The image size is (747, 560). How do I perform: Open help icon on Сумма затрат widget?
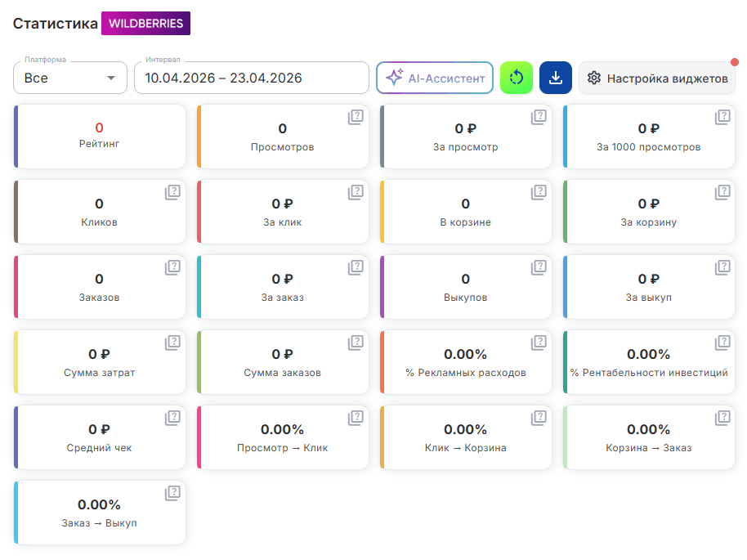click(x=172, y=343)
